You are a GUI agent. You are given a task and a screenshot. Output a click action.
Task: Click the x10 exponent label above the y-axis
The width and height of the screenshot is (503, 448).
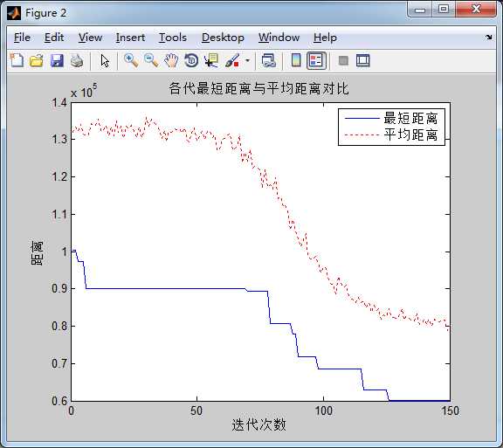84,91
